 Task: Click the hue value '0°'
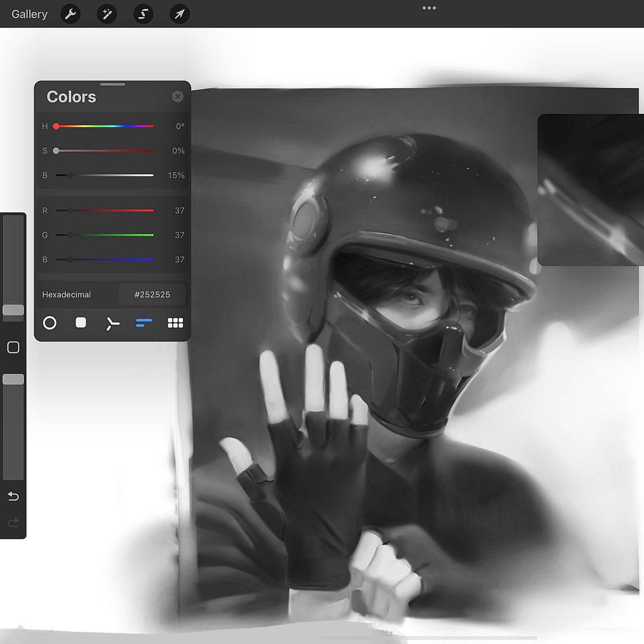[180, 126]
